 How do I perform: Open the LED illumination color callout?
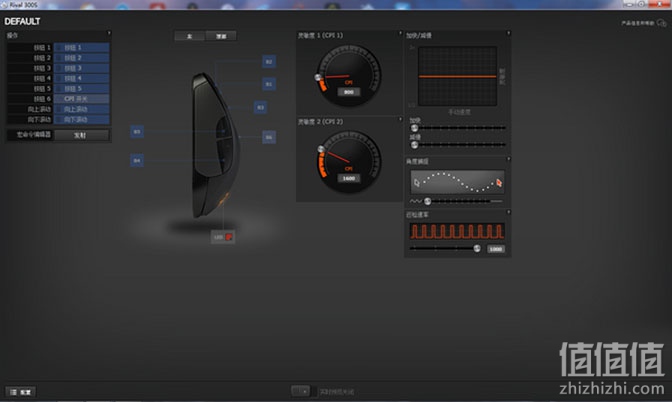[223, 237]
